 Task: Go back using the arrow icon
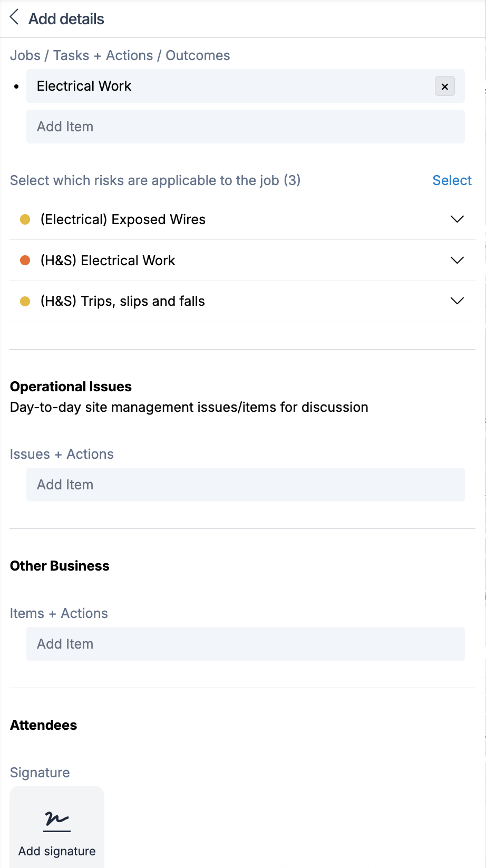(14, 17)
